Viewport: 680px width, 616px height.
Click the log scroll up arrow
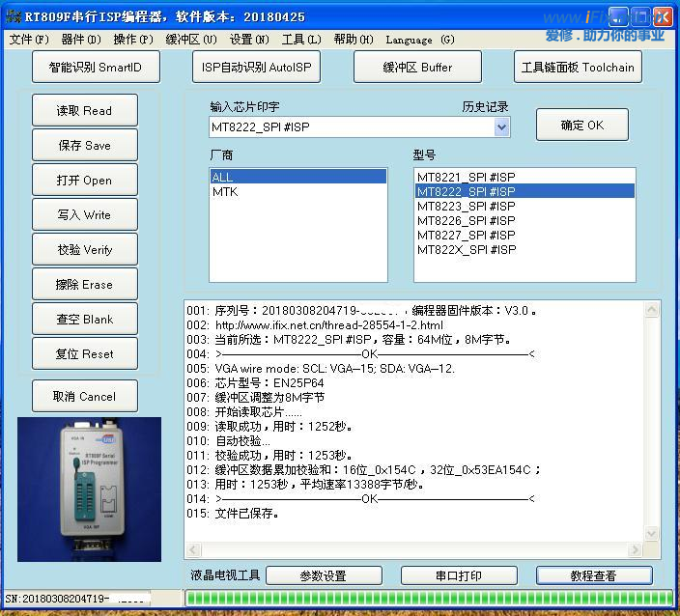tap(652, 310)
